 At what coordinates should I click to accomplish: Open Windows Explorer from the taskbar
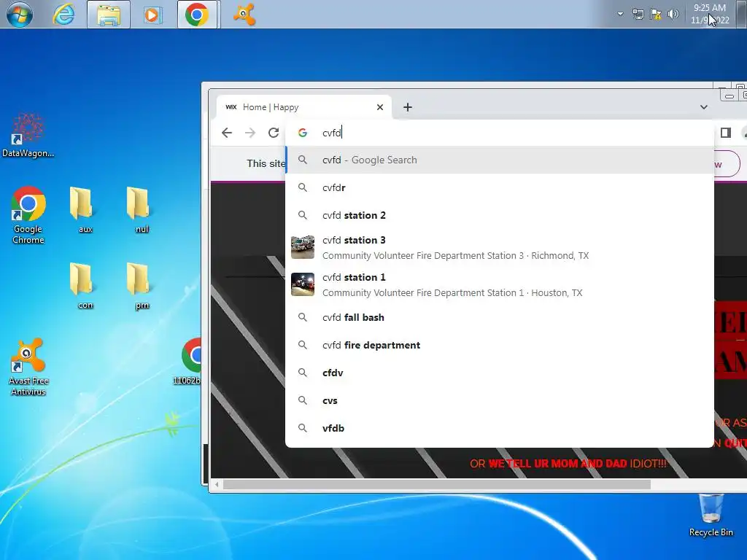[x=109, y=15]
